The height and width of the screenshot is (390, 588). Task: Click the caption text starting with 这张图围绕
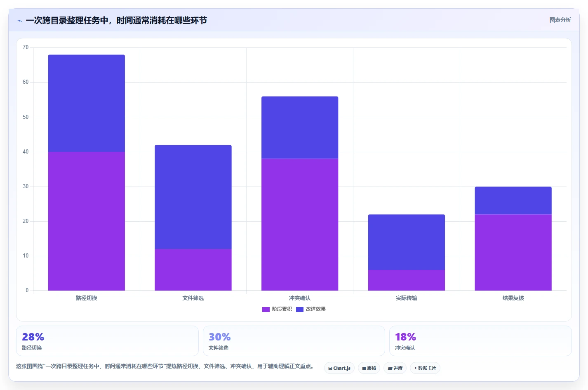[166, 366]
